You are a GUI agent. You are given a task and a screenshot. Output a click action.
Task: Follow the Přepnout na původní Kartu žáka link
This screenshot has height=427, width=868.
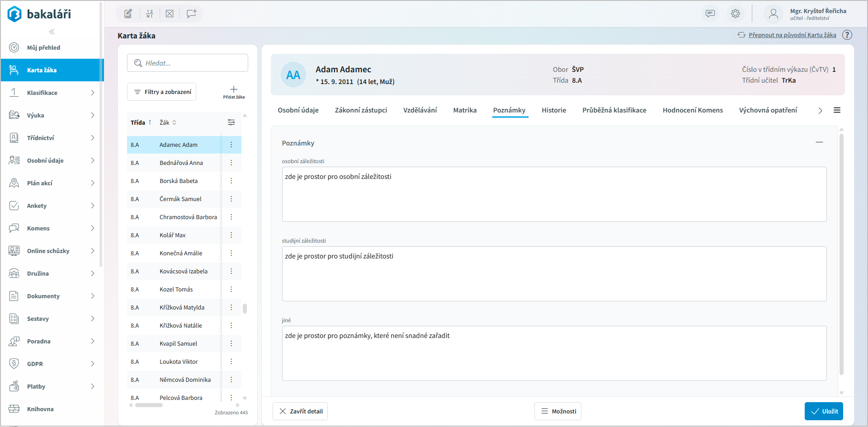coord(792,35)
